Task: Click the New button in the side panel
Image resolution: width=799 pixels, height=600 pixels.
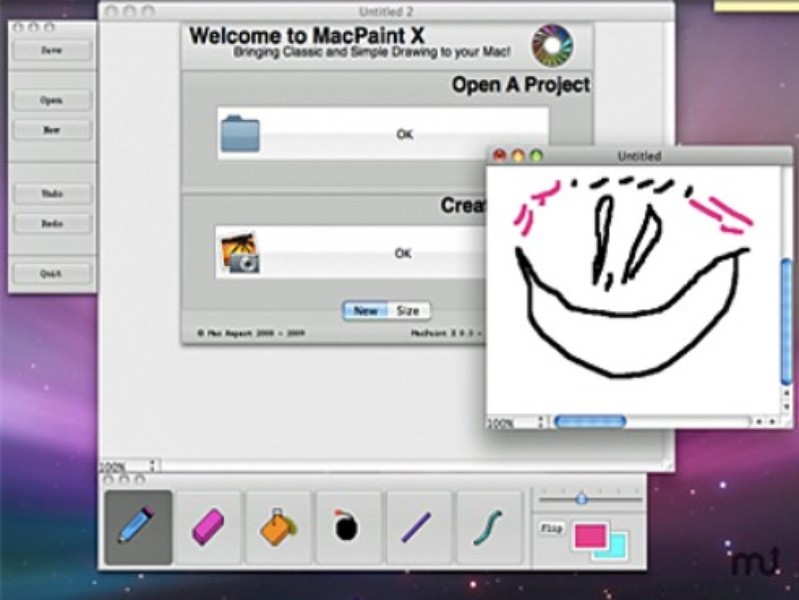Action: click(x=52, y=130)
